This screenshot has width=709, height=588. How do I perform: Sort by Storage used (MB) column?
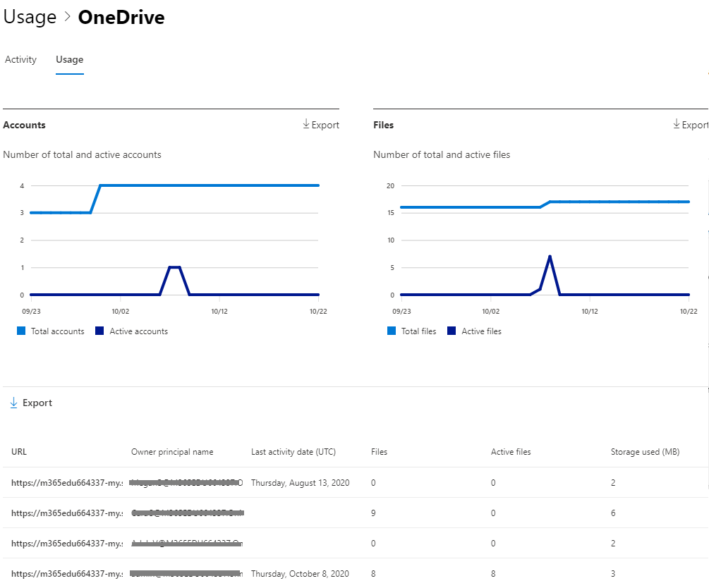point(646,452)
